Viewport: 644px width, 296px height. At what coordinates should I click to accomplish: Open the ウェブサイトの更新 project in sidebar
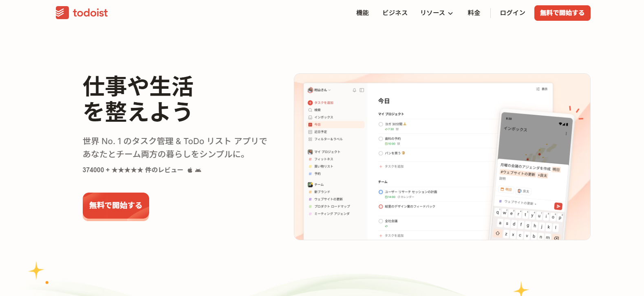coord(326,199)
